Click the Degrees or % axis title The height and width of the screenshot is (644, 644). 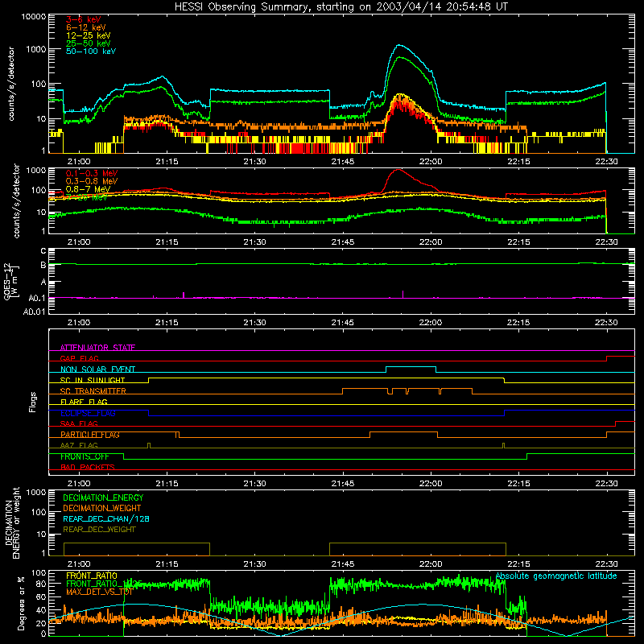click(x=21, y=604)
